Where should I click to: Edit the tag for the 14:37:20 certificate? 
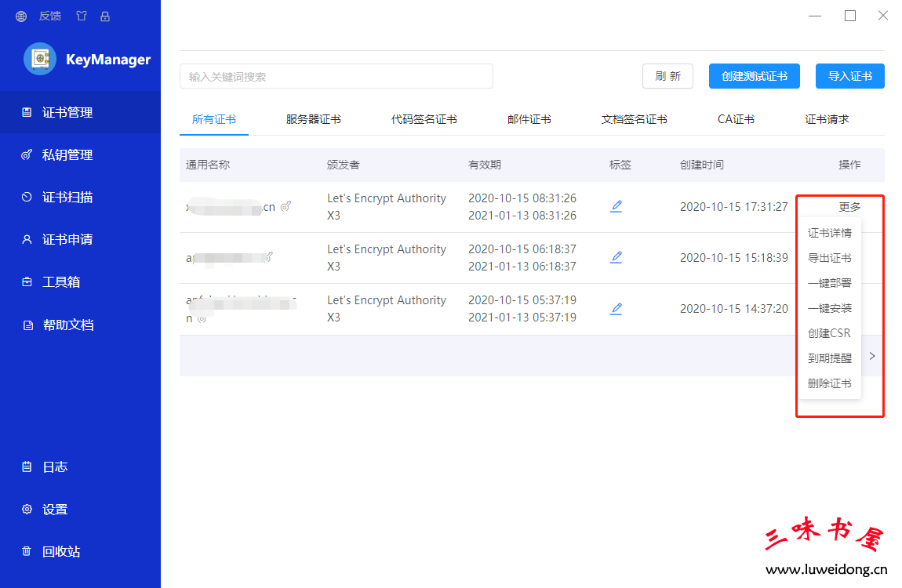tap(616, 309)
